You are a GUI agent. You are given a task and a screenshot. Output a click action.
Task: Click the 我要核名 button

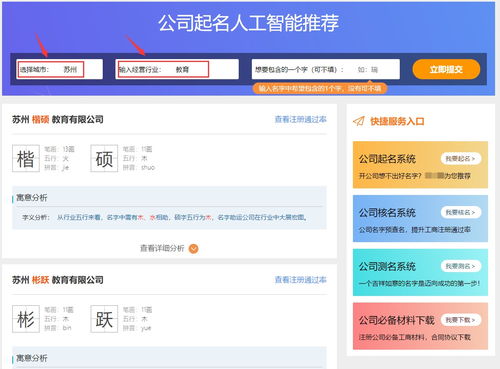[461, 212]
